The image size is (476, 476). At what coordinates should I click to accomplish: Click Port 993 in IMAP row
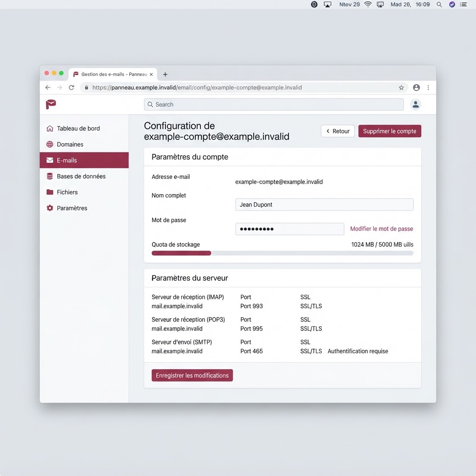click(251, 306)
